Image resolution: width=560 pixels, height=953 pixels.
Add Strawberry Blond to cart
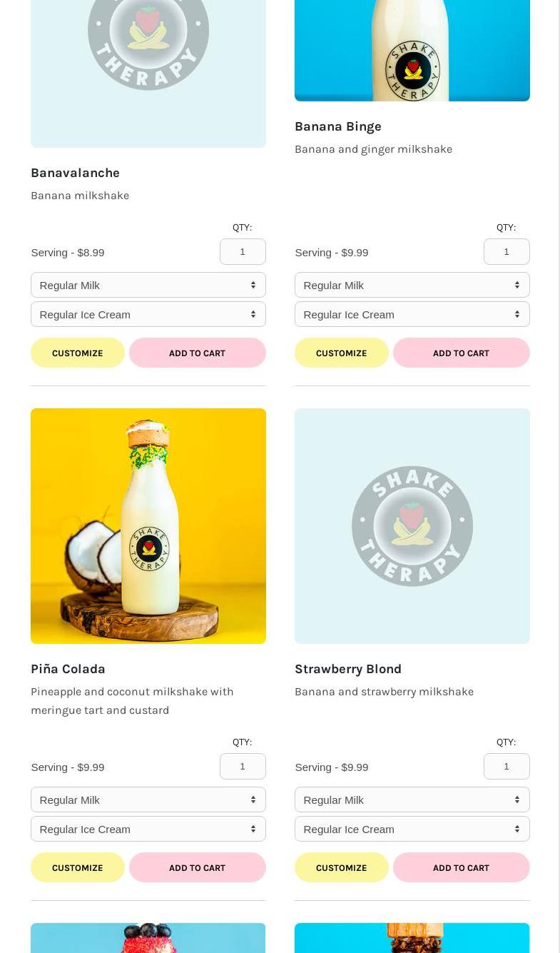(x=461, y=867)
